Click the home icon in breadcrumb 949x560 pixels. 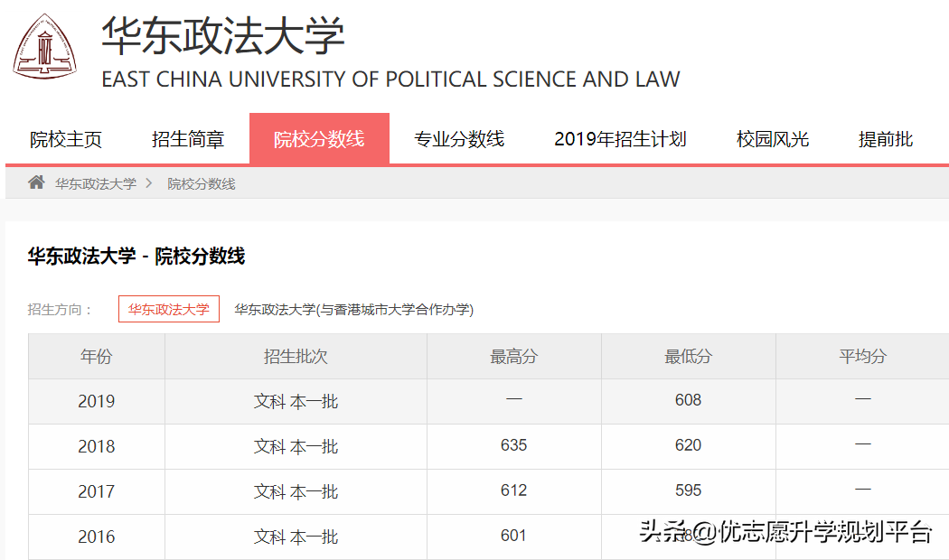coord(35,182)
